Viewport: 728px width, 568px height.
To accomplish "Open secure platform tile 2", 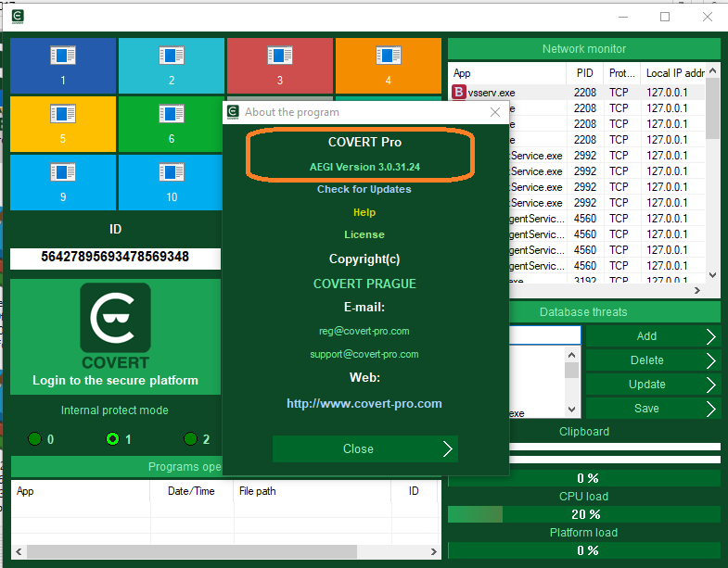I will coord(172,66).
